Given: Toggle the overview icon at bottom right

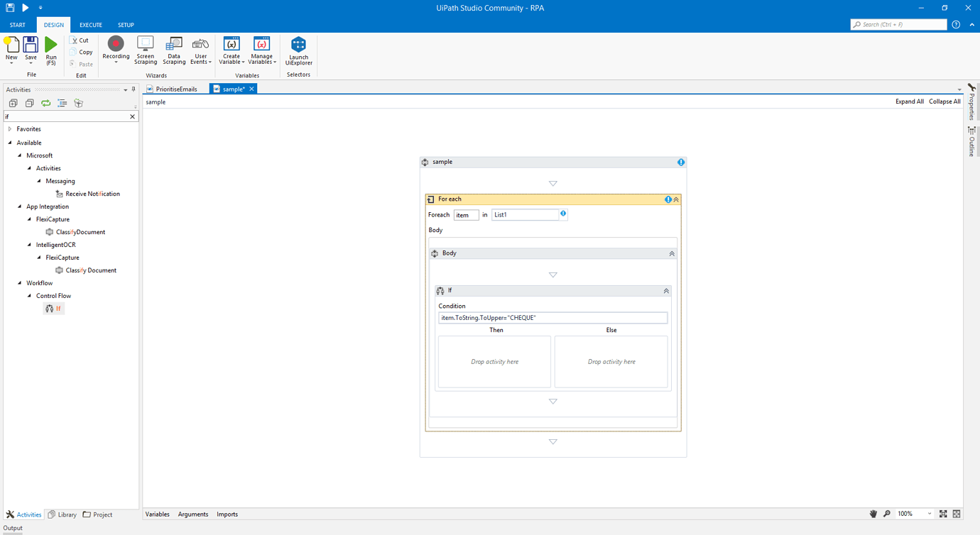Looking at the screenshot, I should [x=957, y=514].
